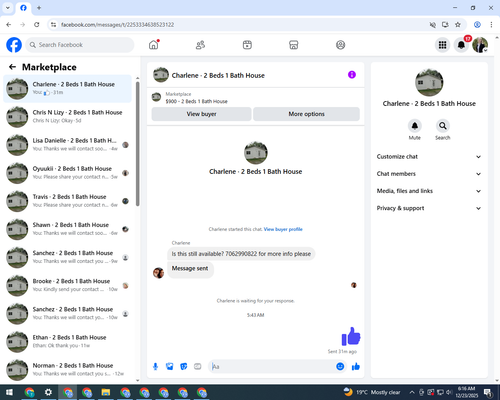Expand the Media, files and links section

click(429, 191)
